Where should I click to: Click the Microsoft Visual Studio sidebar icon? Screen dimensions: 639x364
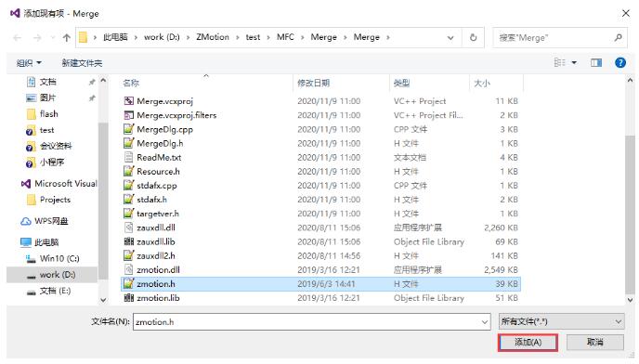pyautogui.click(x=26, y=184)
